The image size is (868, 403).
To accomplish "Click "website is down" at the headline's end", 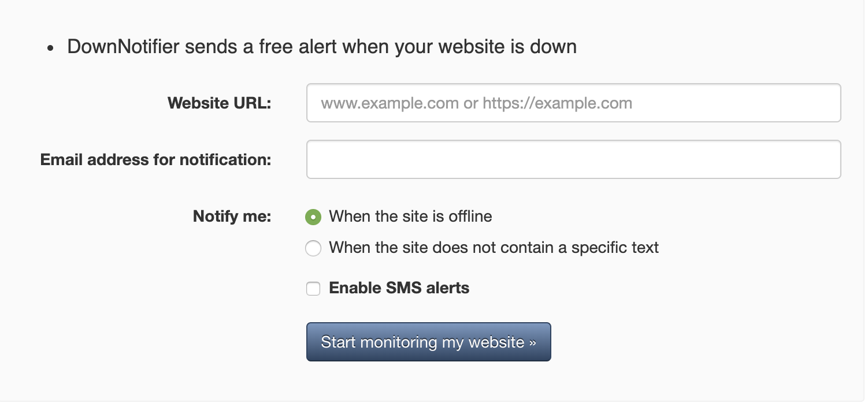I will (x=507, y=46).
